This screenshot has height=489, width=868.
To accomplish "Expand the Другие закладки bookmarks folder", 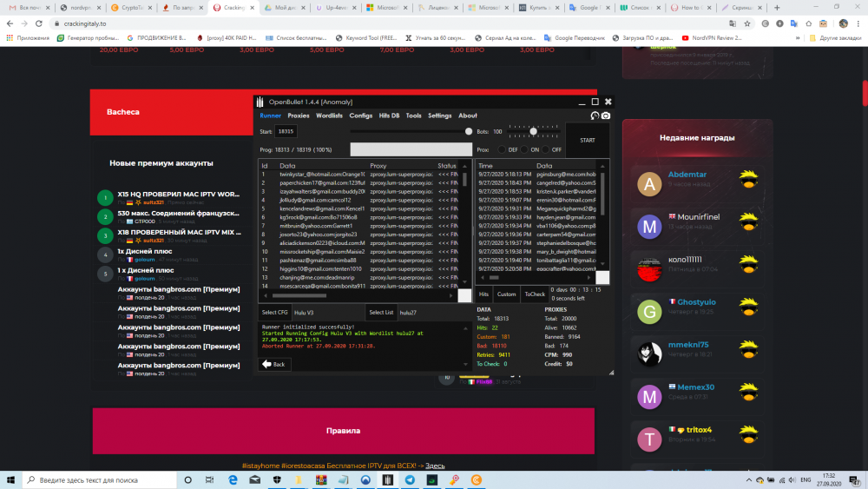I will [x=835, y=38].
